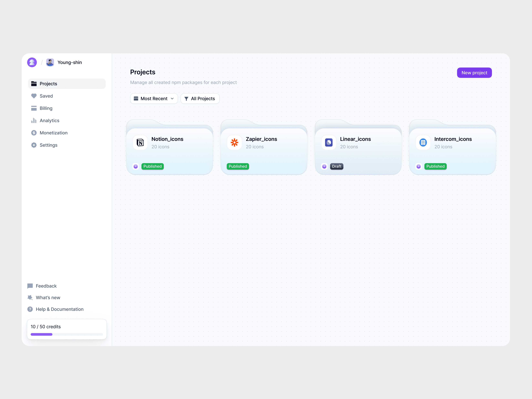The height and width of the screenshot is (399, 532).
Task: Click the Intercom logo icon
Action: 423,143
